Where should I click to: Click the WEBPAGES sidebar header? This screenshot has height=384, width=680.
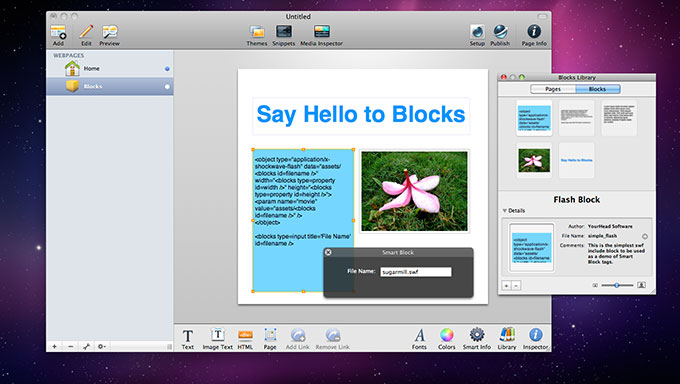coord(69,56)
